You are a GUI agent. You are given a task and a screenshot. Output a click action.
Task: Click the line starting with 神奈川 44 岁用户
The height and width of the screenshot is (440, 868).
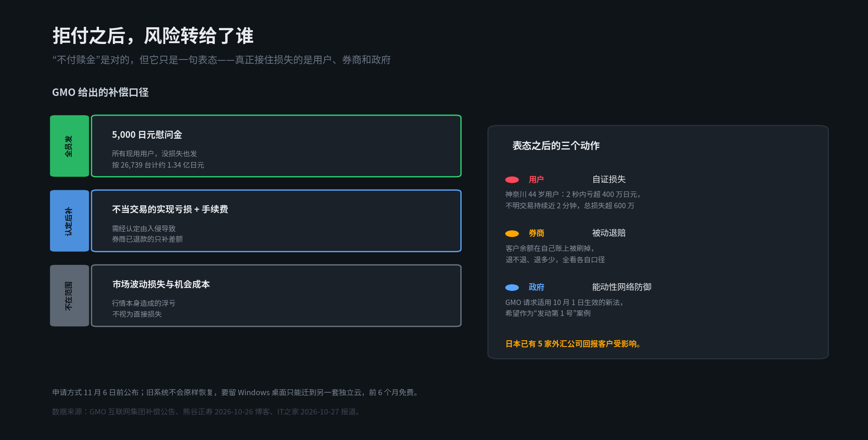click(573, 194)
